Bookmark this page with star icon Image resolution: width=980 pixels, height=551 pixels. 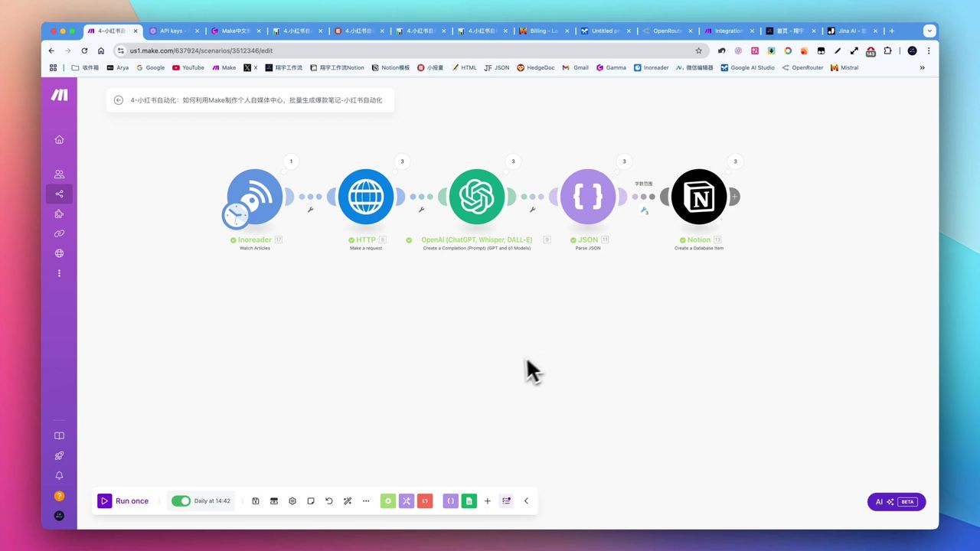click(x=698, y=51)
